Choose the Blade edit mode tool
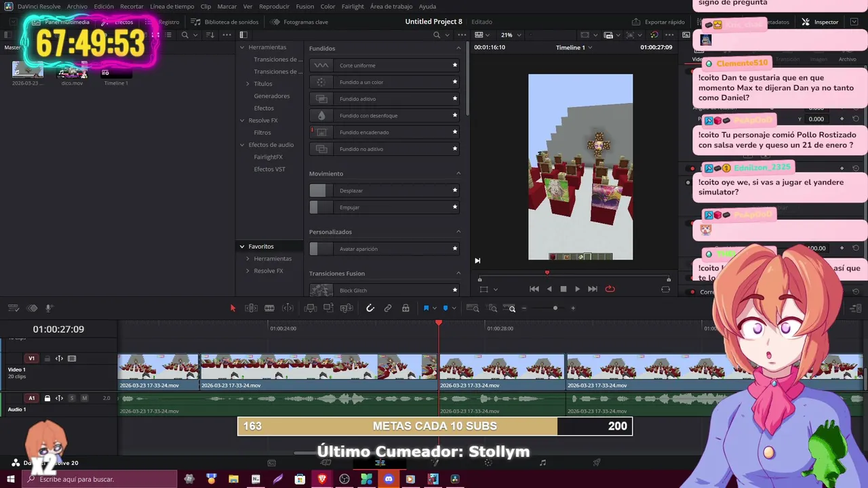Viewport: 868px width, 488px height. tap(269, 308)
